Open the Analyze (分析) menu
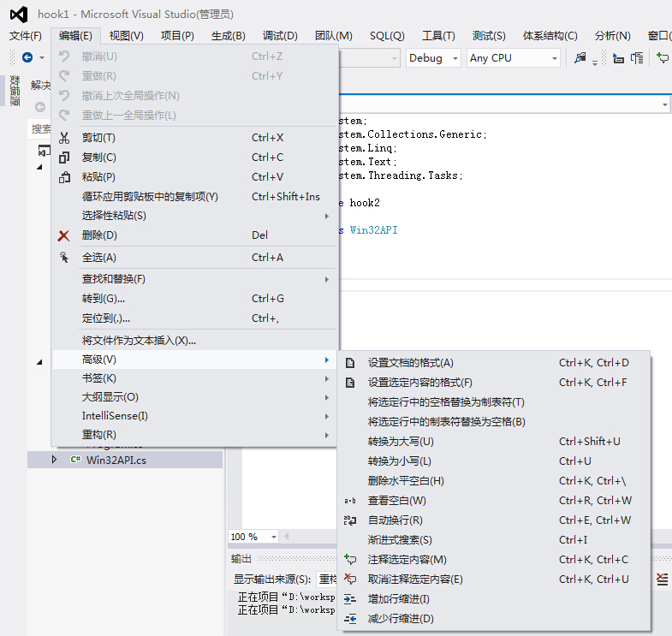 pyautogui.click(x=613, y=36)
